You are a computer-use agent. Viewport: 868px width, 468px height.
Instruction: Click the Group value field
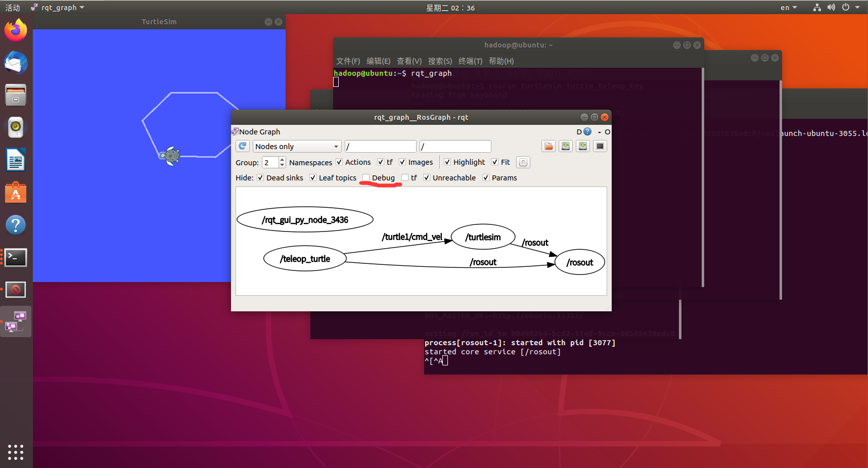(270, 162)
